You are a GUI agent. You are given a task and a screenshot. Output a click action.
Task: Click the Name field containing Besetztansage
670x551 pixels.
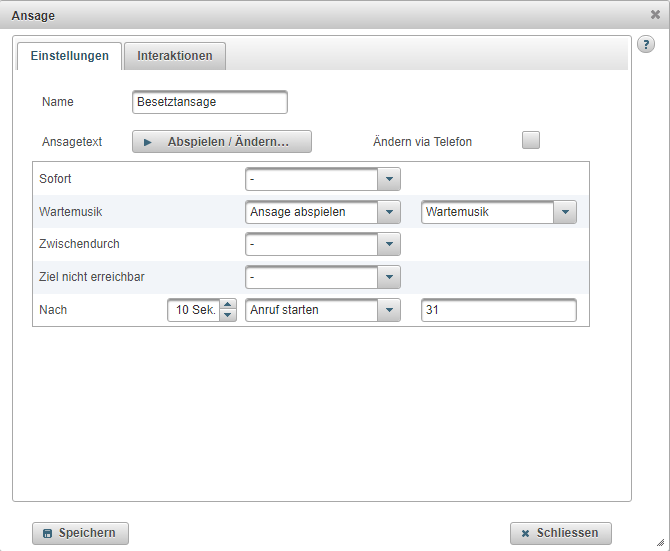tap(210, 102)
